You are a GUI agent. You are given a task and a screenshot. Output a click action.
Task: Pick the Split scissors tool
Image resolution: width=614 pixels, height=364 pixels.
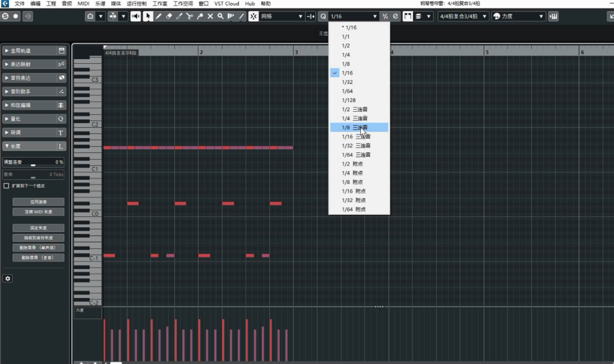(x=189, y=16)
